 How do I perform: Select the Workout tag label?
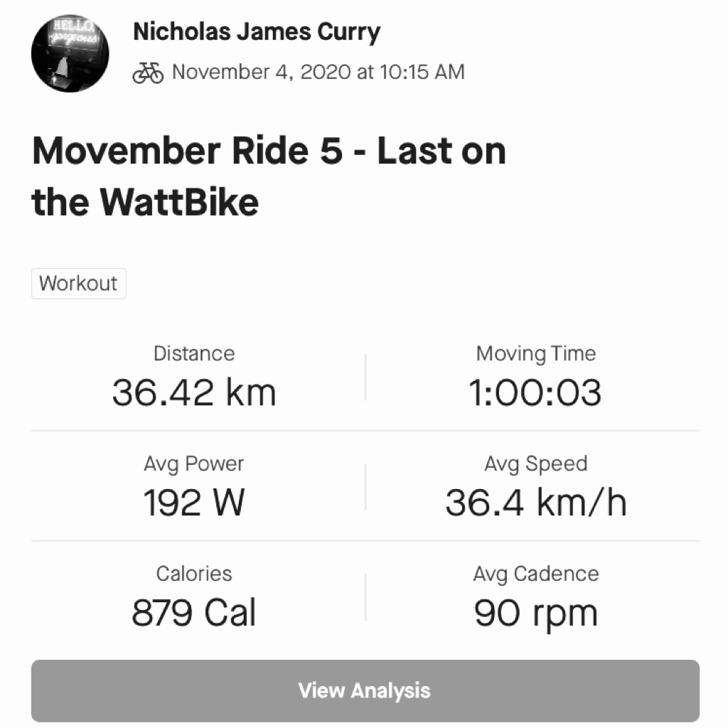[x=78, y=283]
